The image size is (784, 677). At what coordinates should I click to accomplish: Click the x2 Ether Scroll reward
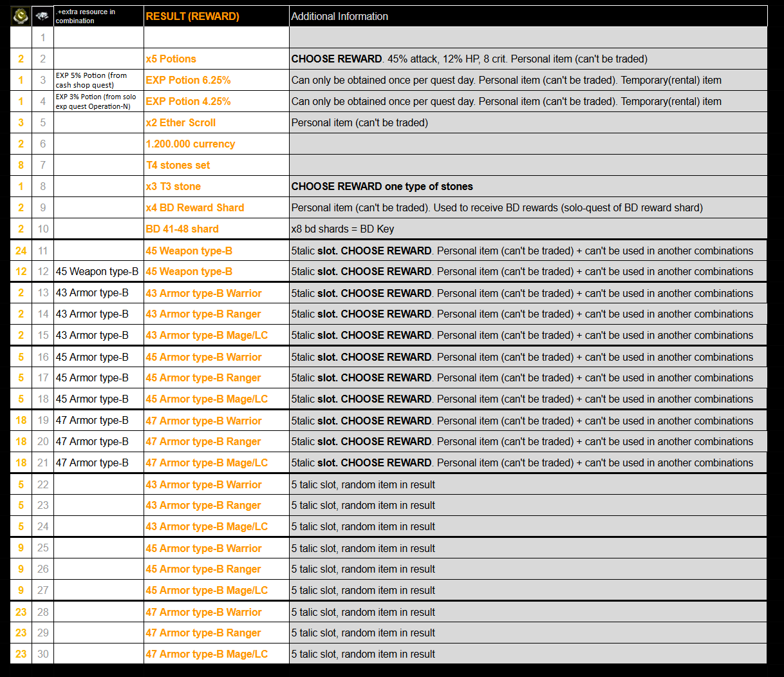click(x=181, y=122)
